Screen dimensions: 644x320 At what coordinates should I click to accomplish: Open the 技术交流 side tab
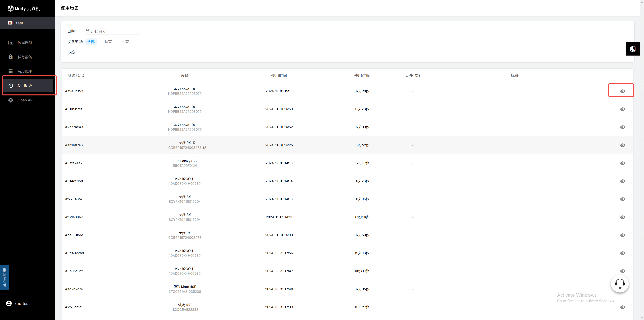pyautogui.click(x=4, y=278)
